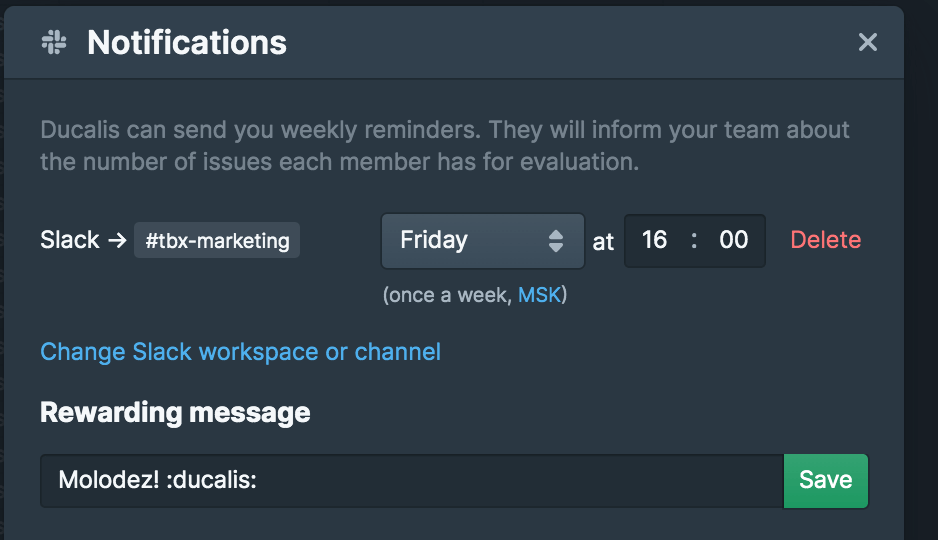Click the Slack logo icon in header
Viewport: 938px width, 540px height.
(54, 42)
